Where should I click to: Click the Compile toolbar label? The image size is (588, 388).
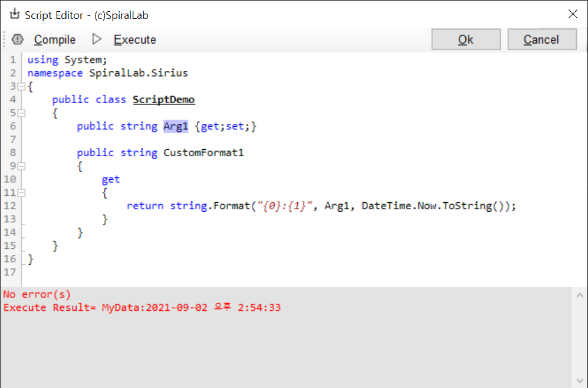(55, 40)
